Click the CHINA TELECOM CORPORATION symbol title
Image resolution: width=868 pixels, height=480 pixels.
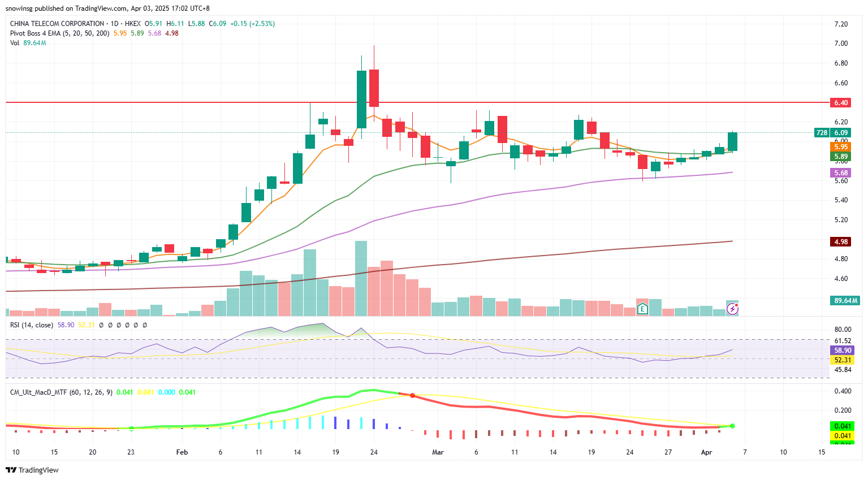click(x=57, y=24)
